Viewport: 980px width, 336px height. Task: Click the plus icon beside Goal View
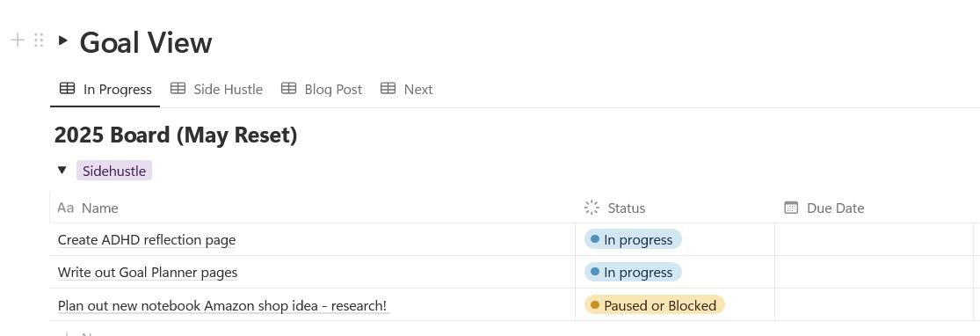point(18,40)
